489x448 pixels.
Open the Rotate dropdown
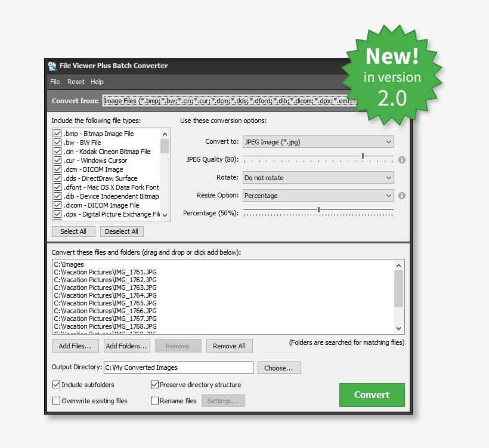[318, 178]
